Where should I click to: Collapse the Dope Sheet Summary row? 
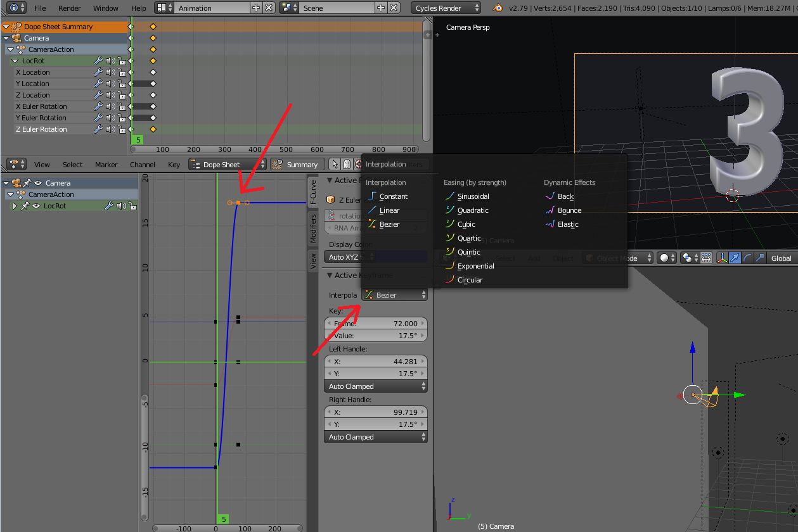click(x=6, y=27)
